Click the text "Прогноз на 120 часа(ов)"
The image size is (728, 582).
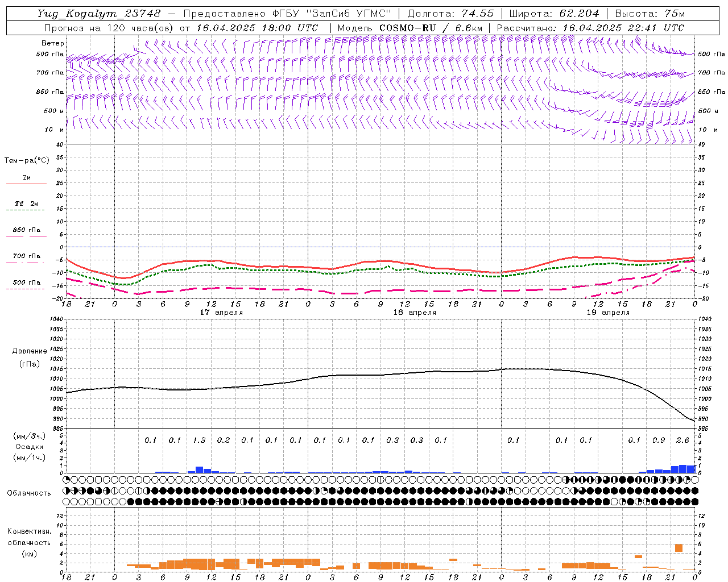[x=109, y=28]
